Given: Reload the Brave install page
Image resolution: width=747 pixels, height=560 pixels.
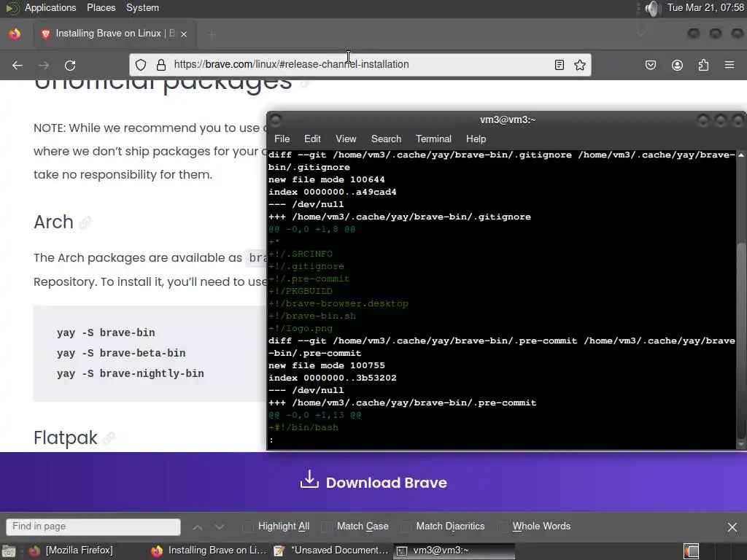Looking at the screenshot, I should (70, 65).
